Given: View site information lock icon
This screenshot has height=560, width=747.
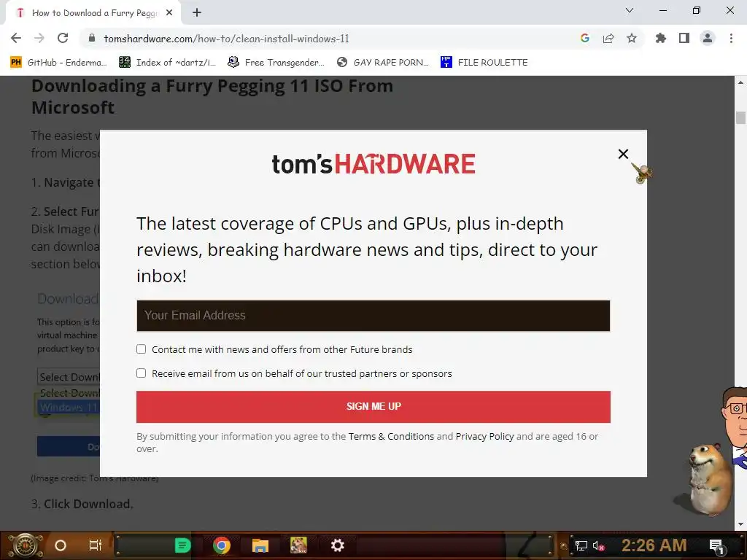Looking at the screenshot, I should (92, 38).
